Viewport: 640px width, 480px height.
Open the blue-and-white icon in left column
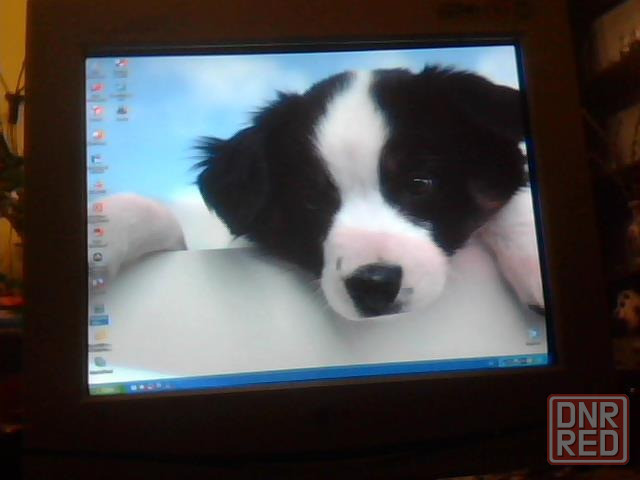[x=97, y=159]
